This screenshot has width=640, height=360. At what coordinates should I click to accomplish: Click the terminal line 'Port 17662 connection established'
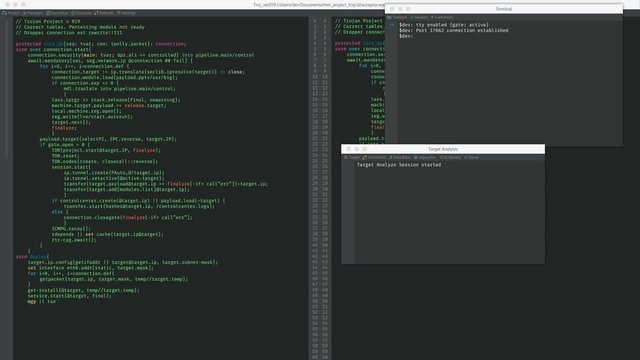click(453, 30)
